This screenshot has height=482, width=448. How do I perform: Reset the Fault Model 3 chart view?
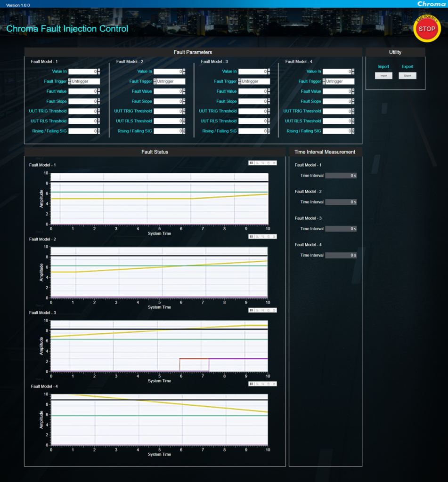(x=274, y=310)
